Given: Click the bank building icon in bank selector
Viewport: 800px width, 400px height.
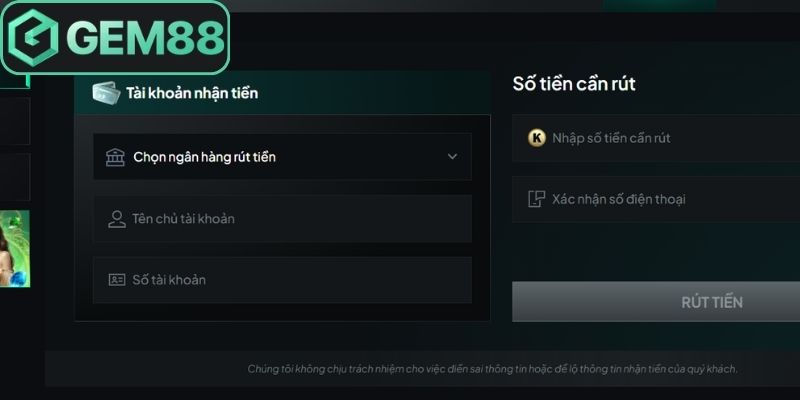Looking at the screenshot, I should [x=115, y=157].
